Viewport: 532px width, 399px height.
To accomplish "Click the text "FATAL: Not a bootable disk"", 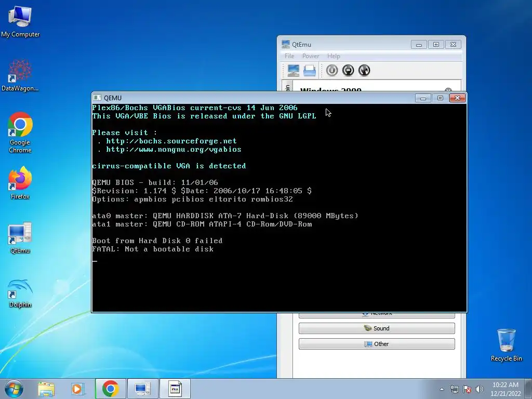I will (x=153, y=249).
